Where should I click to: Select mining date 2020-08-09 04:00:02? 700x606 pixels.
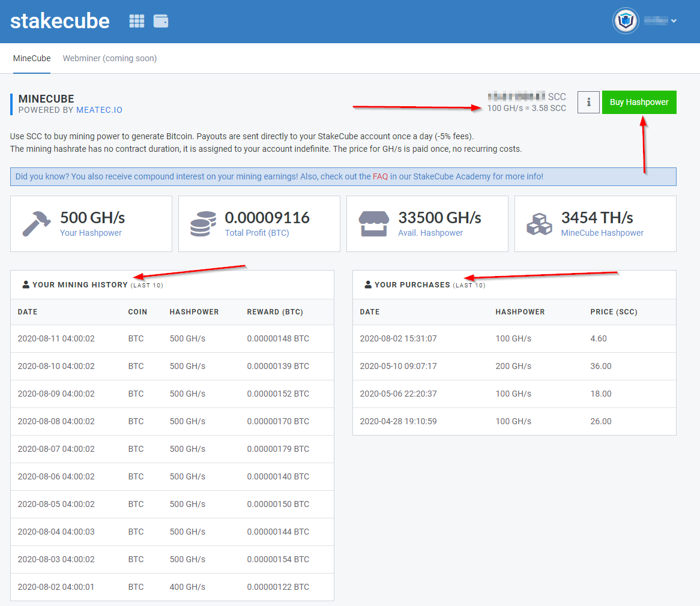tap(56, 394)
